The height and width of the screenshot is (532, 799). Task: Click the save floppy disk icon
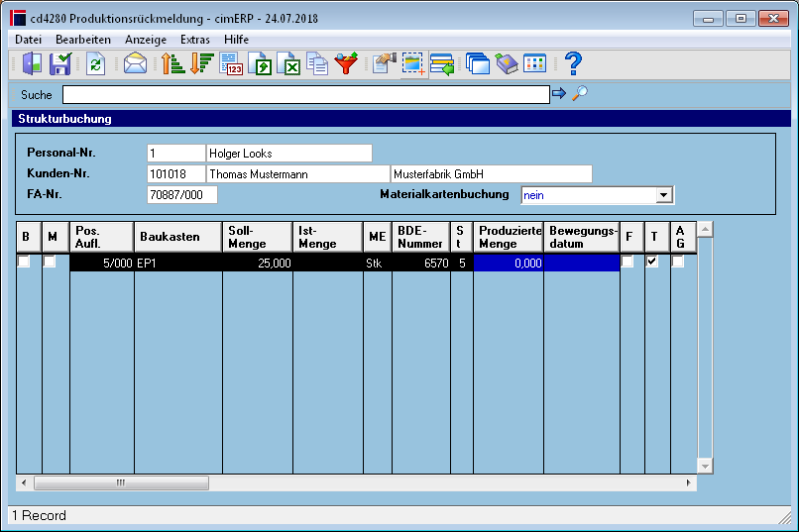tap(60, 64)
